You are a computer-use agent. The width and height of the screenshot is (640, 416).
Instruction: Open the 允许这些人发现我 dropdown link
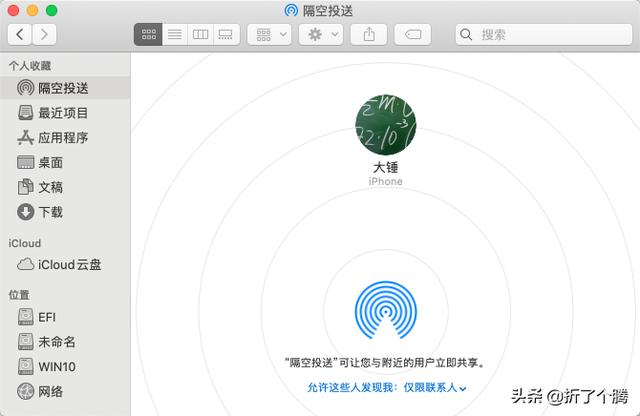(x=387, y=387)
